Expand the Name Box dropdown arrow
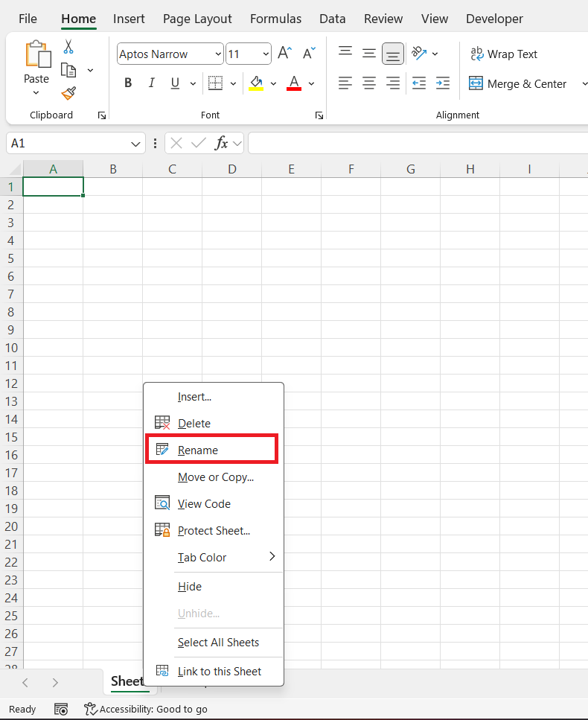This screenshot has width=588, height=720. 135,144
